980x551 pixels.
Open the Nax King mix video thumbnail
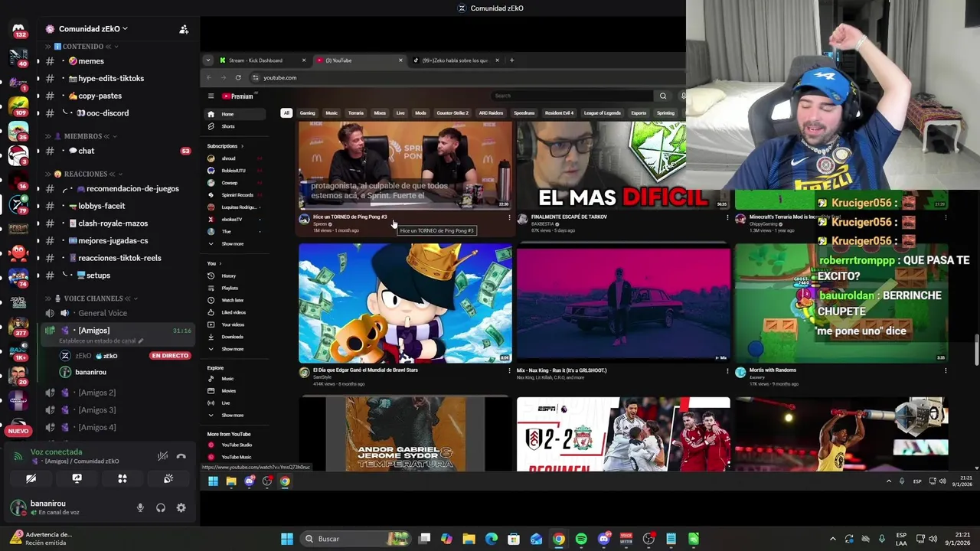[x=623, y=303]
